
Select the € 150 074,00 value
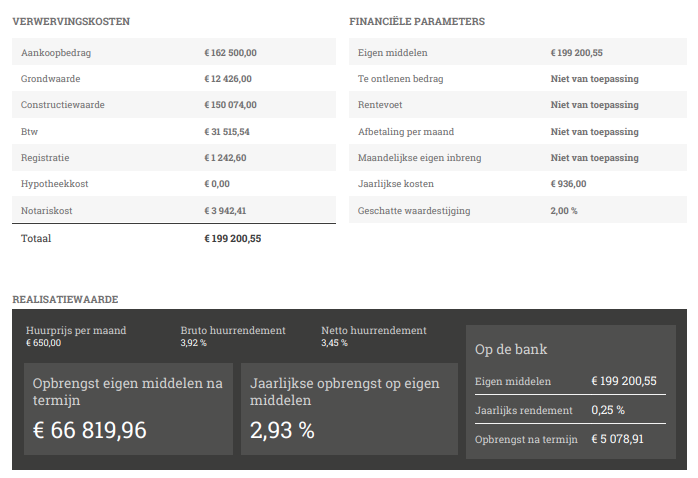point(231,105)
